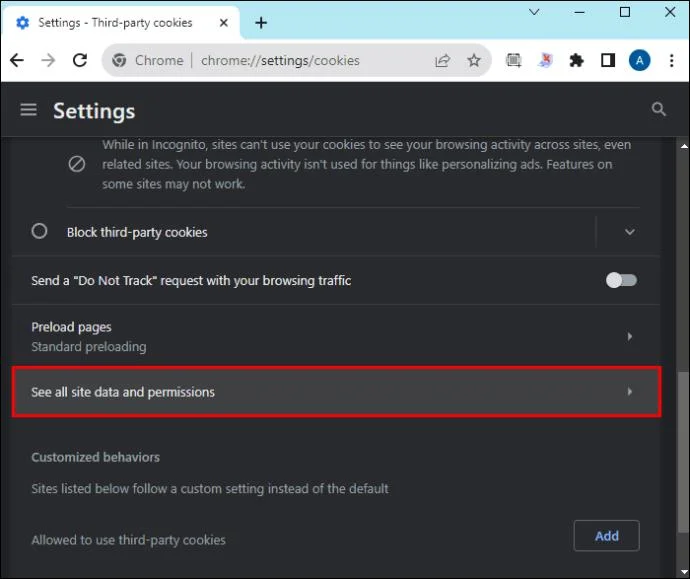Open Preload pages using its arrow
Image resolution: width=690 pixels, height=579 pixels.
coord(630,337)
